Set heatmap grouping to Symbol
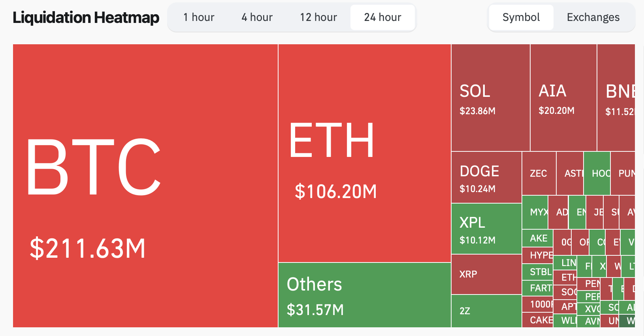Screen dimensions: 644x336 521,17
